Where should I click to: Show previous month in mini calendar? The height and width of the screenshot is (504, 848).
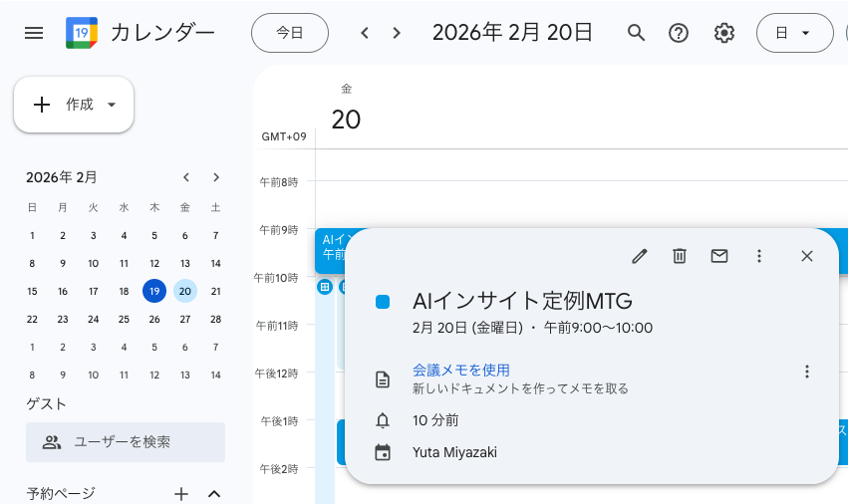(186, 177)
